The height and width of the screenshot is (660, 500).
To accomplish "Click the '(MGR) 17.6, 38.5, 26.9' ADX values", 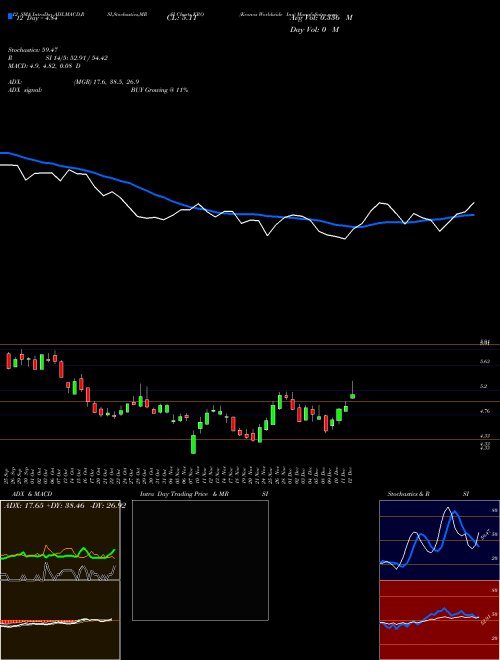I will pos(106,82).
